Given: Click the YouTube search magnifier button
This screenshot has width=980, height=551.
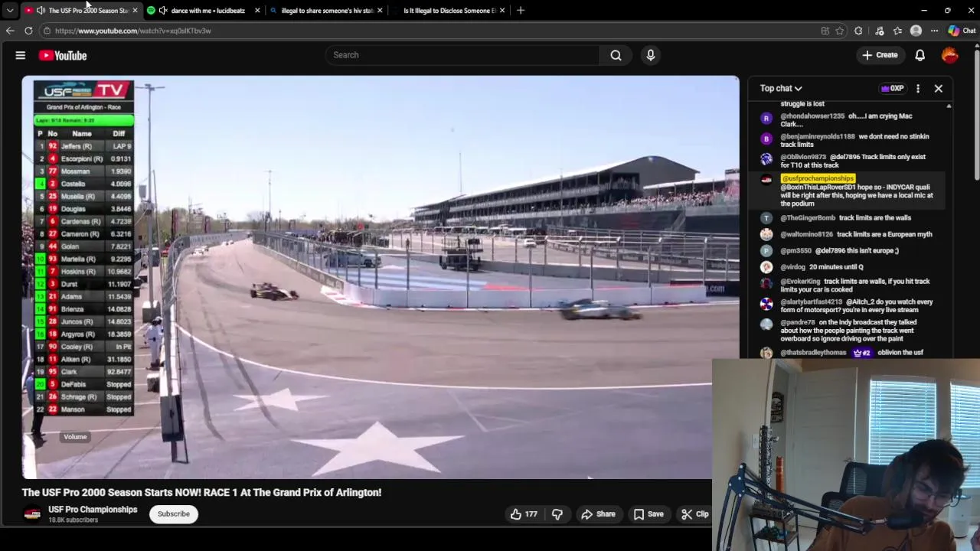Looking at the screenshot, I should point(616,55).
